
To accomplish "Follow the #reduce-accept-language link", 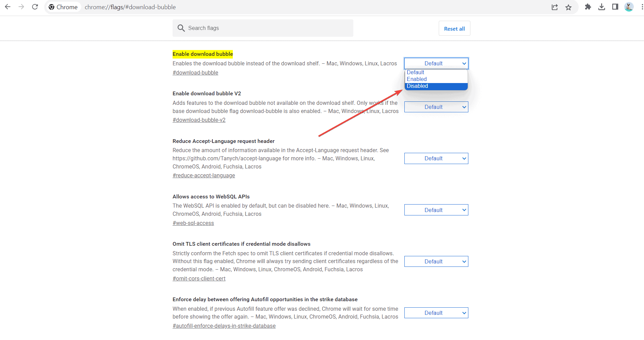I will (x=204, y=175).
